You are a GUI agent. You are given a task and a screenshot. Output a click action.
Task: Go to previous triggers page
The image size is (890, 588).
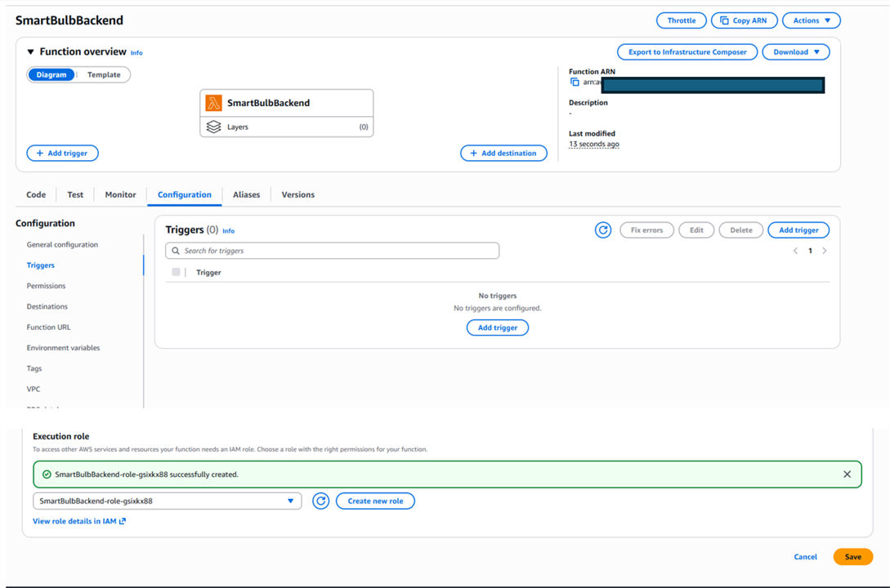pyautogui.click(x=795, y=251)
